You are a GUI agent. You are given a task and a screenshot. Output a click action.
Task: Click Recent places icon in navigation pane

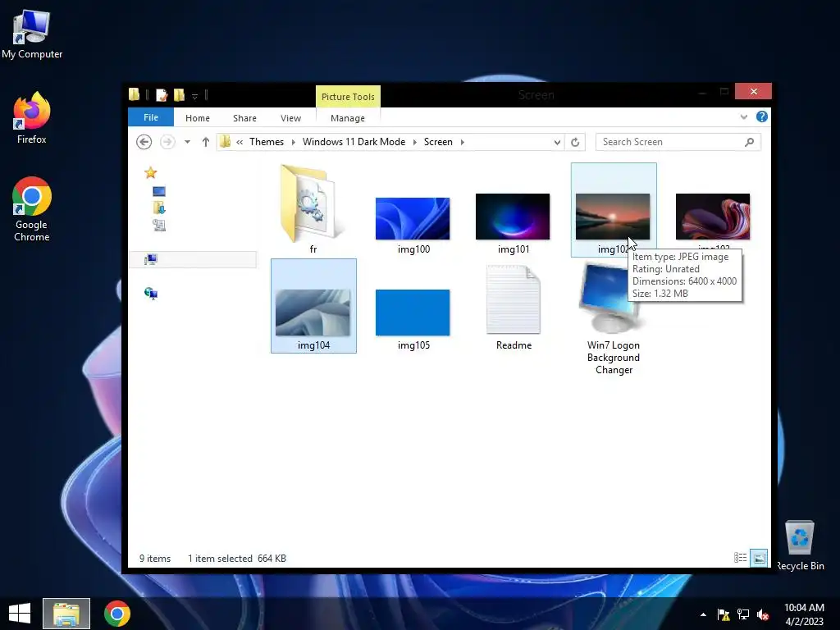pos(159,225)
